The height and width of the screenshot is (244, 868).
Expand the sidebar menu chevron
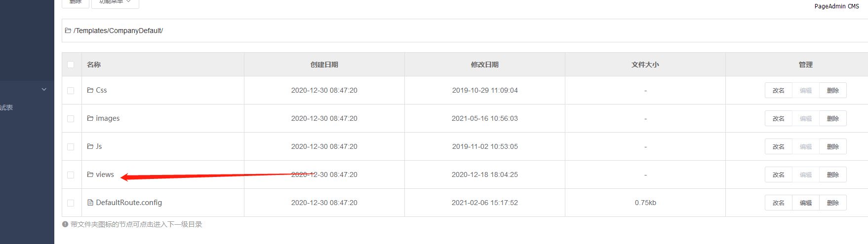click(x=44, y=89)
